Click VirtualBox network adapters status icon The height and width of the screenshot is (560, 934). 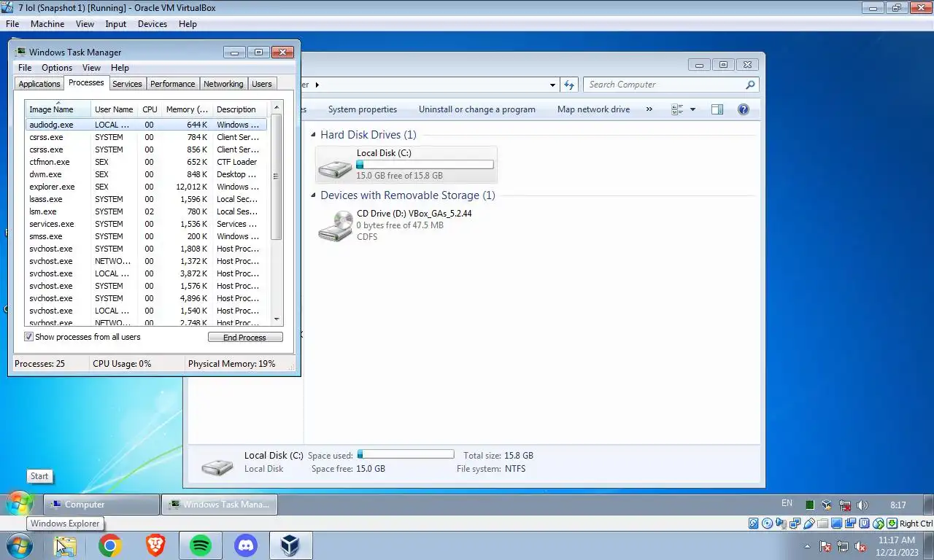[x=795, y=524]
